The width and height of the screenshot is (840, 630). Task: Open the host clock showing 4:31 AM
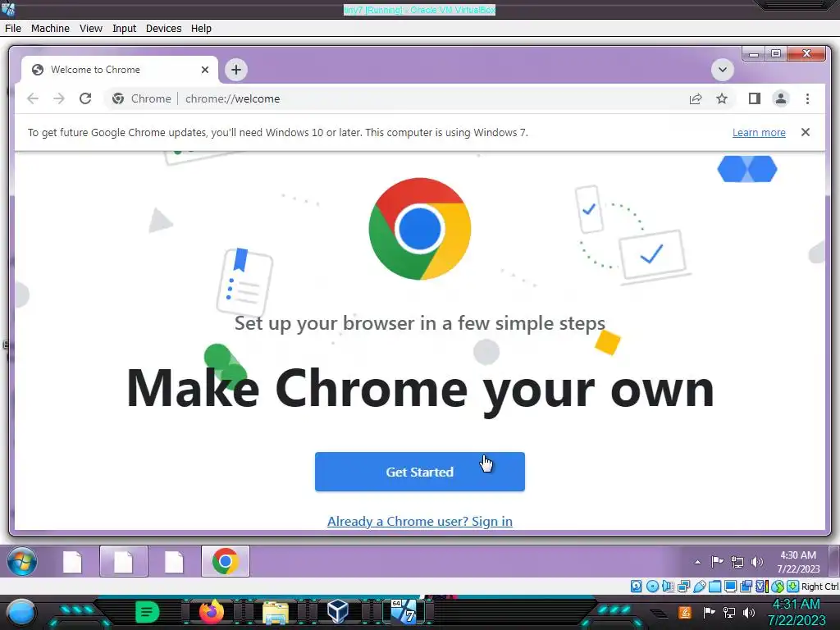click(797, 612)
